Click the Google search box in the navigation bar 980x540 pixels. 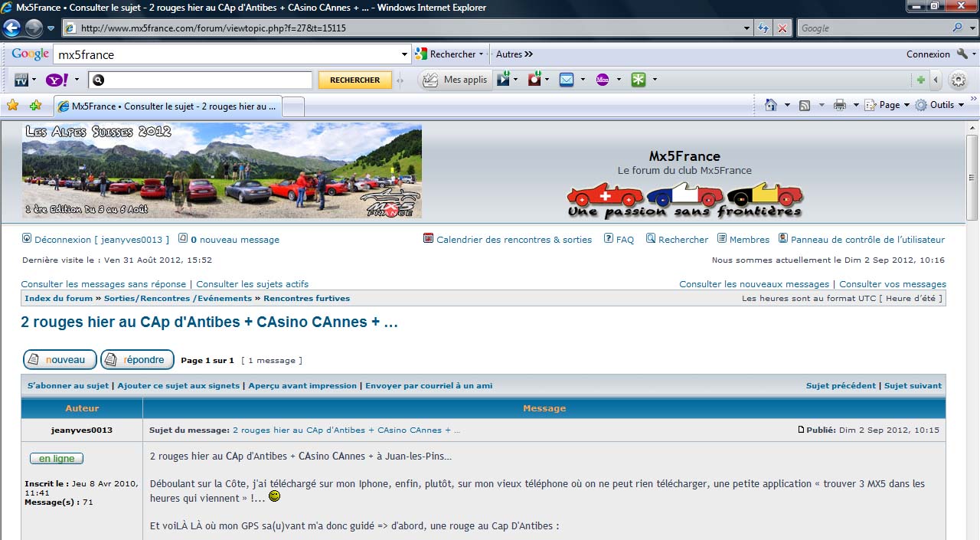click(874, 28)
